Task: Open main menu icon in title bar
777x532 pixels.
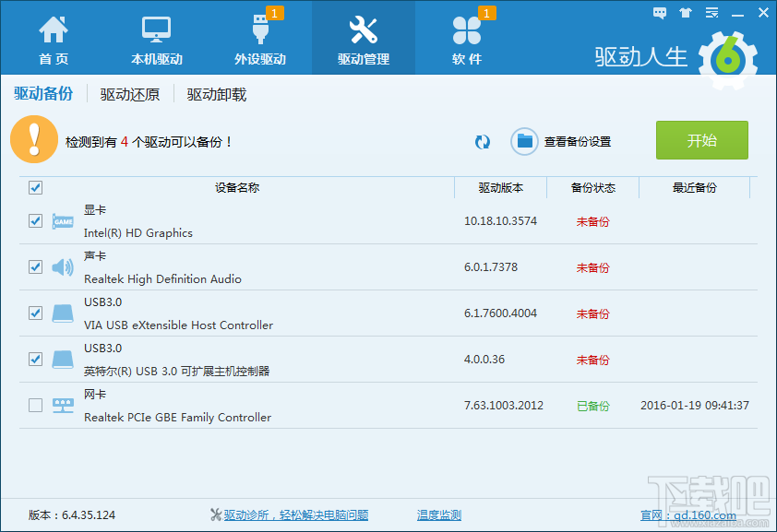Action: pyautogui.click(x=711, y=13)
